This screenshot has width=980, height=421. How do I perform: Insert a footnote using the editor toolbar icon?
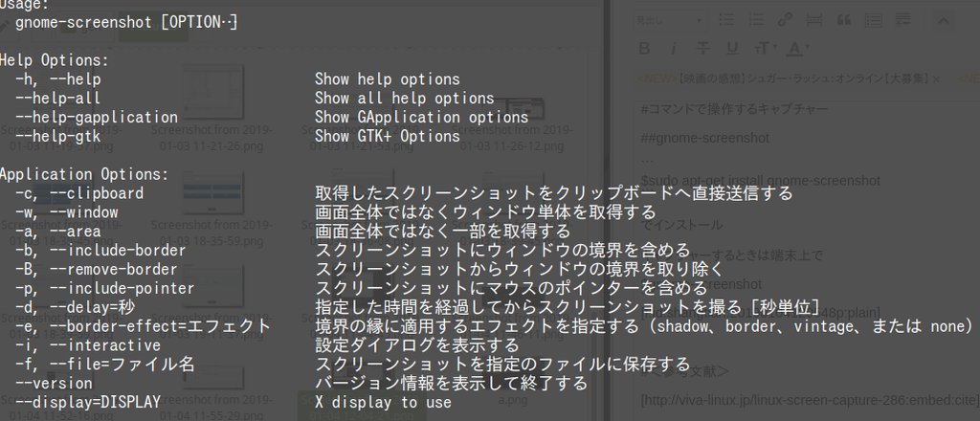[902, 20]
